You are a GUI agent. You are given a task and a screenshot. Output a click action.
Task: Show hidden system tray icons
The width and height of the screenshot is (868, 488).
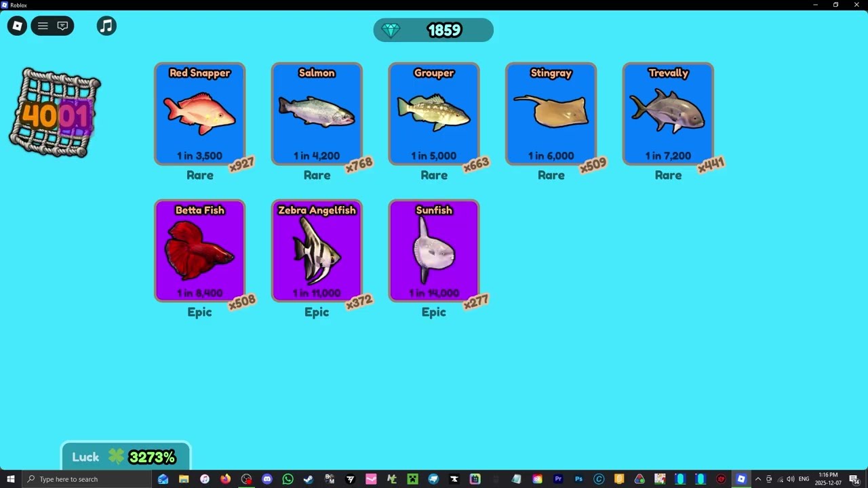pyautogui.click(x=757, y=479)
